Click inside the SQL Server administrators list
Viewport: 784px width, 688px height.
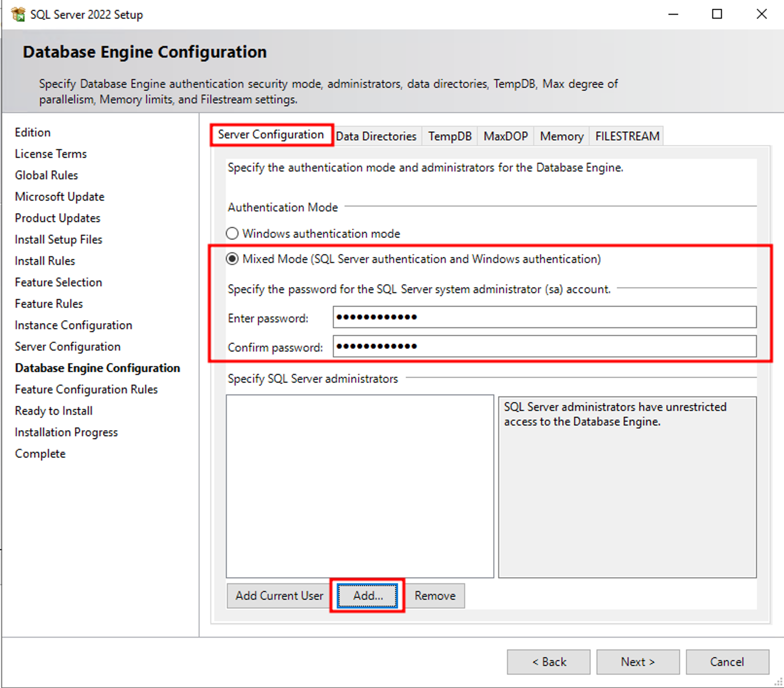(x=359, y=486)
